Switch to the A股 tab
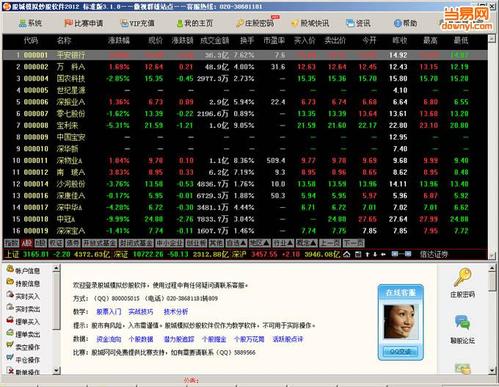 26,243
